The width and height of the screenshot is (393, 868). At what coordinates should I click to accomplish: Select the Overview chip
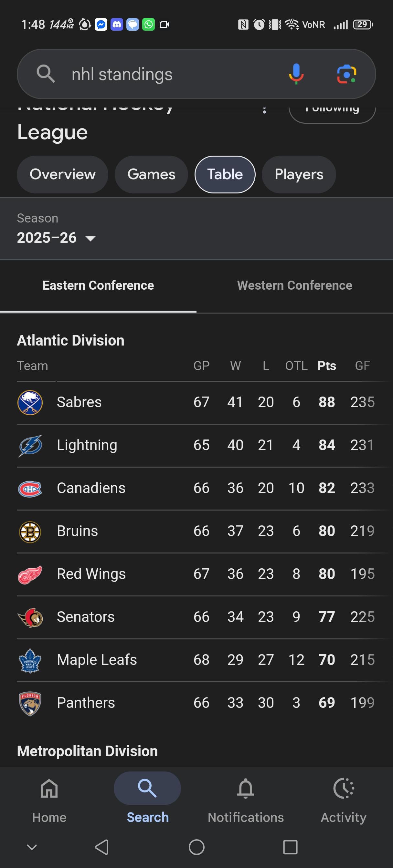62,175
